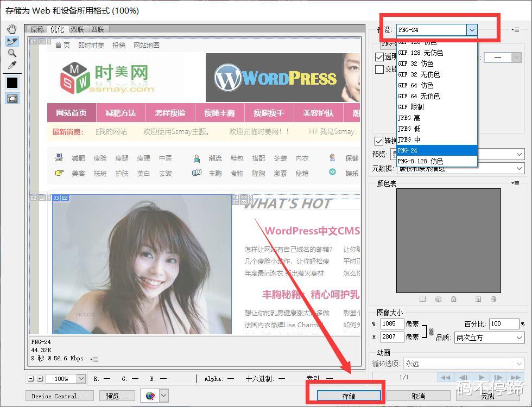Select the Slice Select tool
The width and height of the screenshot is (532, 407).
pos(12,41)
